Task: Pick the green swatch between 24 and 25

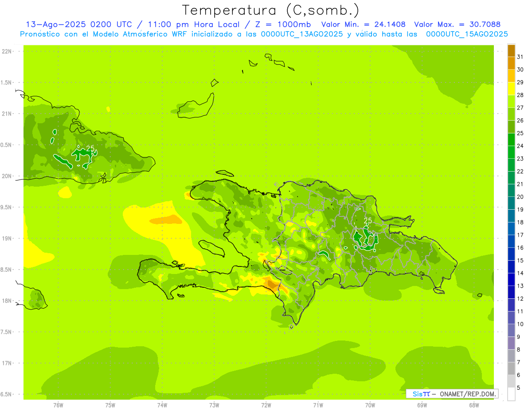Action: point(511,140)
